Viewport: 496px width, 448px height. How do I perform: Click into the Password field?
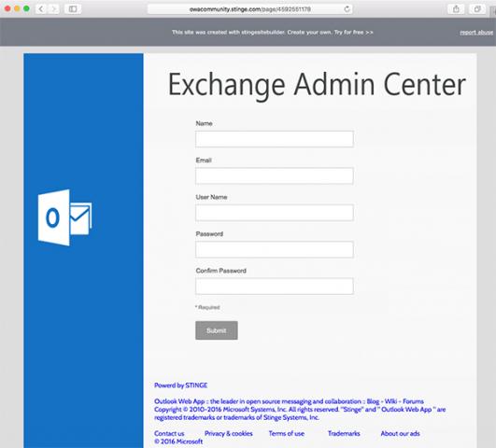(x=275, y=249)
